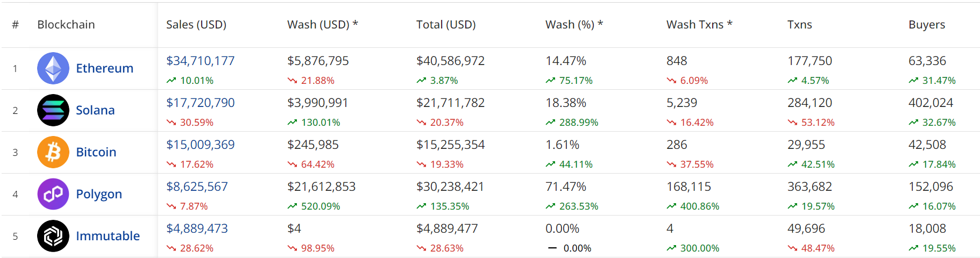Sort by Sales (USD) column header
The height and width of the screenshot is (258, 980).
[x=196, y=25]
